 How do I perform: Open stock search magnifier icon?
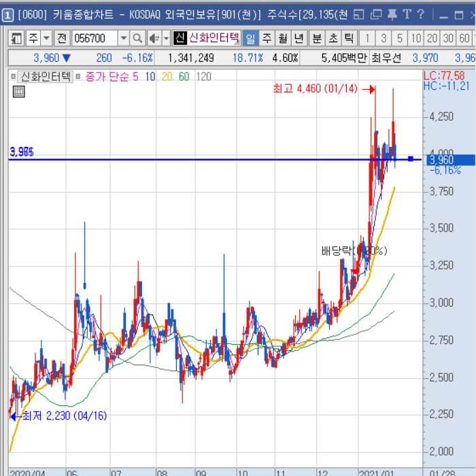click(137, 38)
